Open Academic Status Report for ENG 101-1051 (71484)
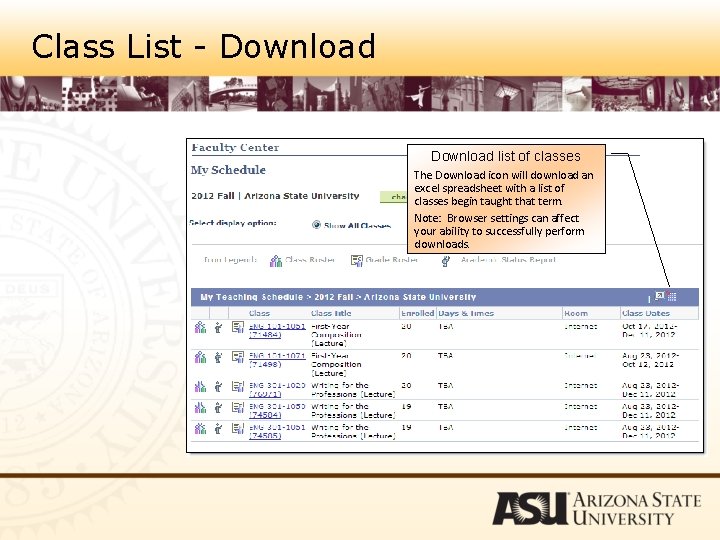Viewport: 720px width, 540px height. pos(219,328)
